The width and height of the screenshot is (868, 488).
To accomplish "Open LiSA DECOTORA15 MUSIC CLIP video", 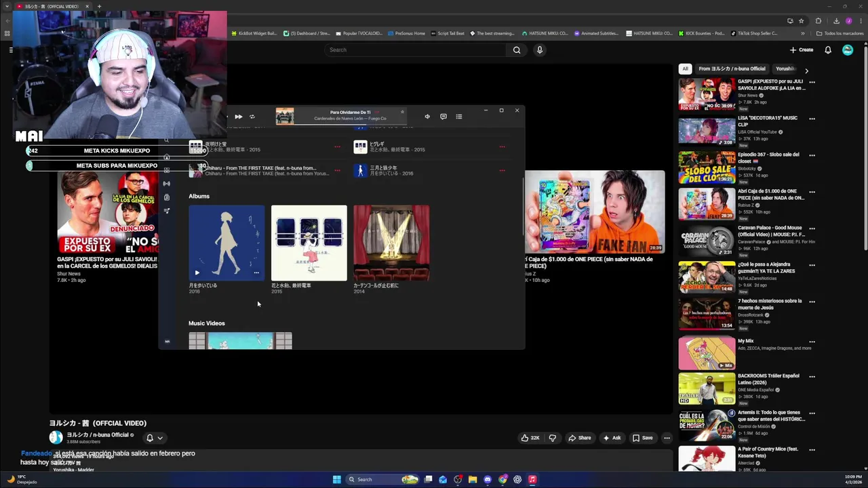I will click(707, 131).
